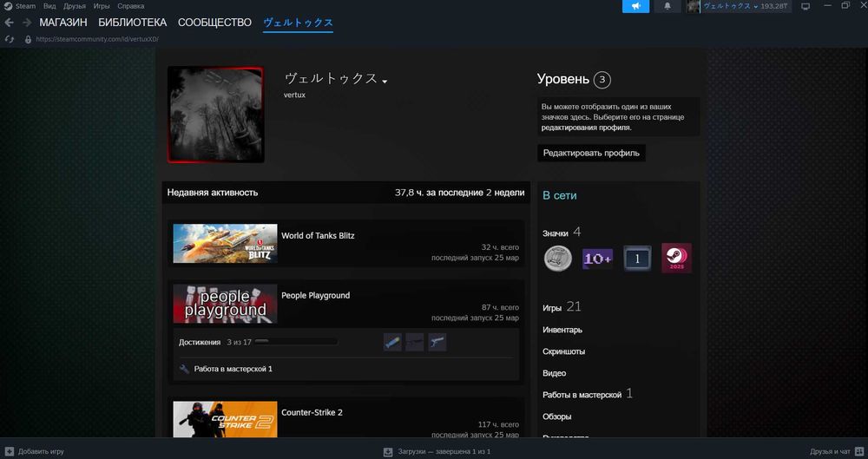Open the Вид menu
Viewport: 868px width, 459px height.
point(49,6)
